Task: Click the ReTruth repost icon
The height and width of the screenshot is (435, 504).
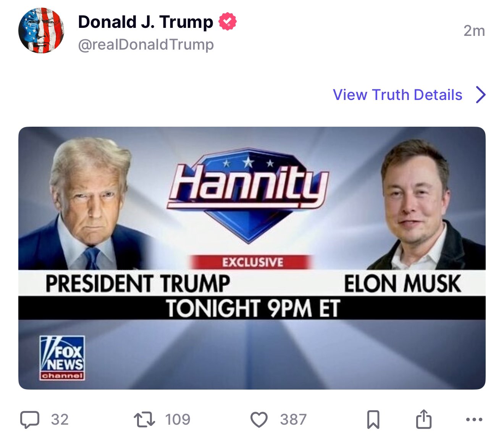Action: click(x=144, y=419)
